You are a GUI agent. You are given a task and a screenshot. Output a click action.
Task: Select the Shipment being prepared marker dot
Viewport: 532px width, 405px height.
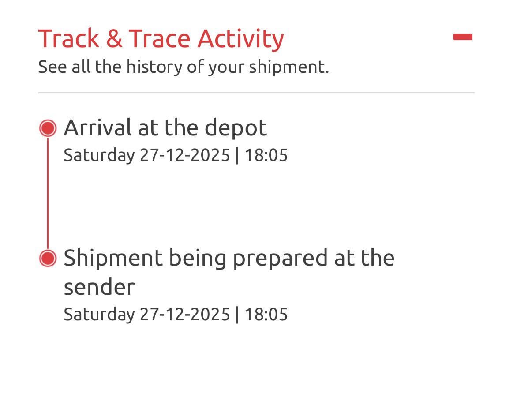point(48,258)
